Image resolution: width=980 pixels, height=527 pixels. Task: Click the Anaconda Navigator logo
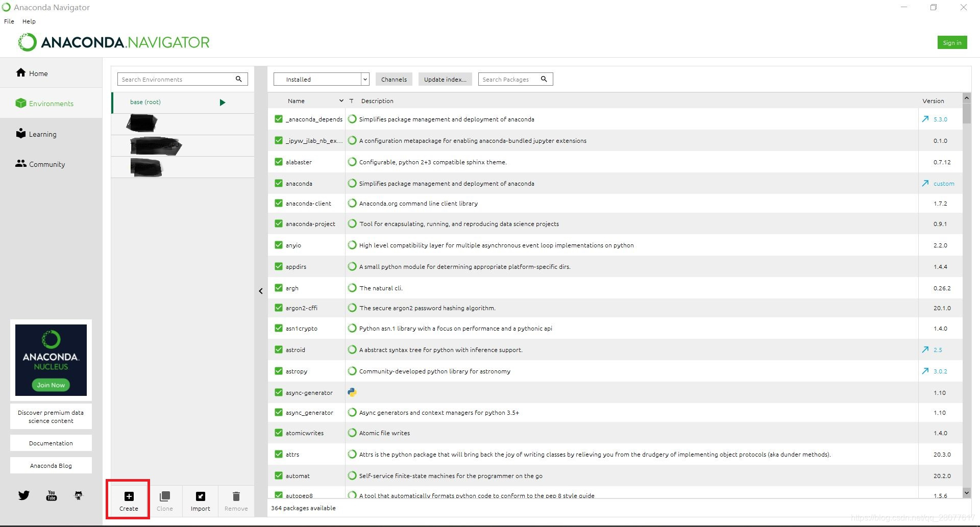[113, 42]
